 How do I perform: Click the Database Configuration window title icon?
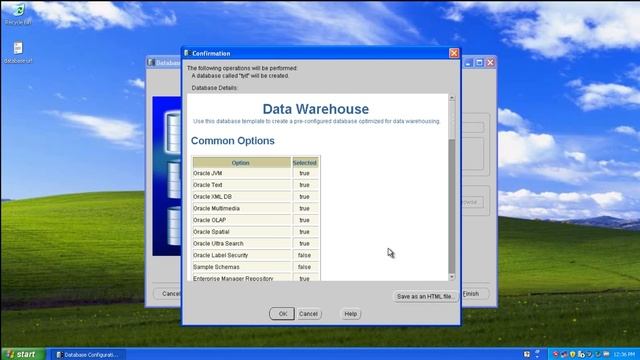[151, 62]
